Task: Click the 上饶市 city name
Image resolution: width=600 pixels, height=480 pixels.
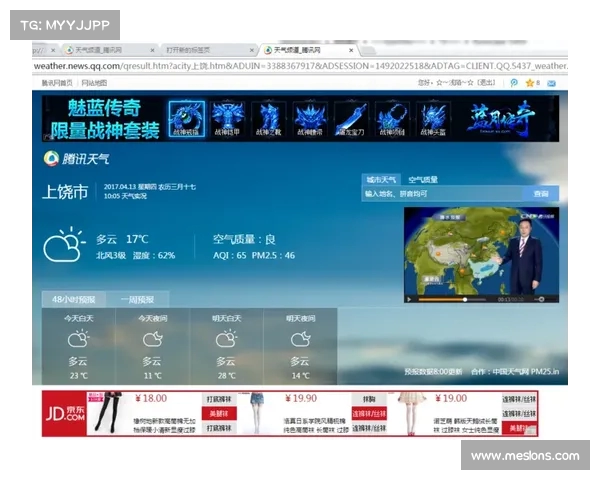Action: (65, 191)
